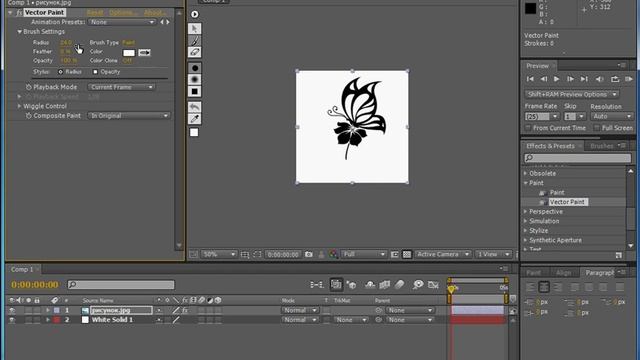This screenshot has height=360, width=640.
Task: Open the timeline Graph Editor
Action: click(x=433, y=284)
